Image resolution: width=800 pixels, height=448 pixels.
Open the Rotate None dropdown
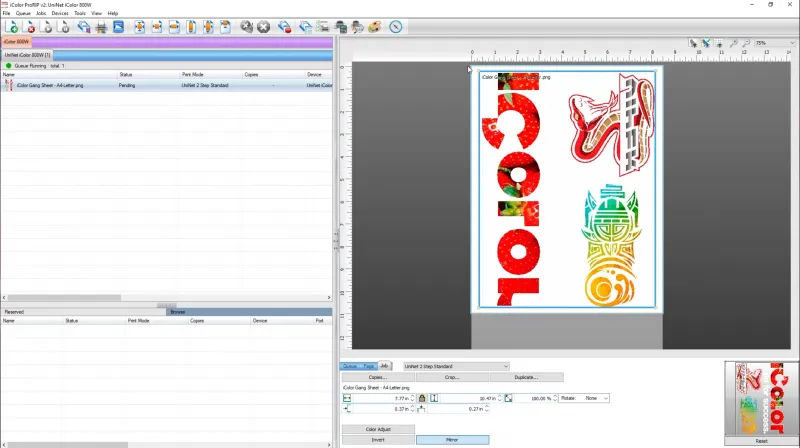coord(584,398)
